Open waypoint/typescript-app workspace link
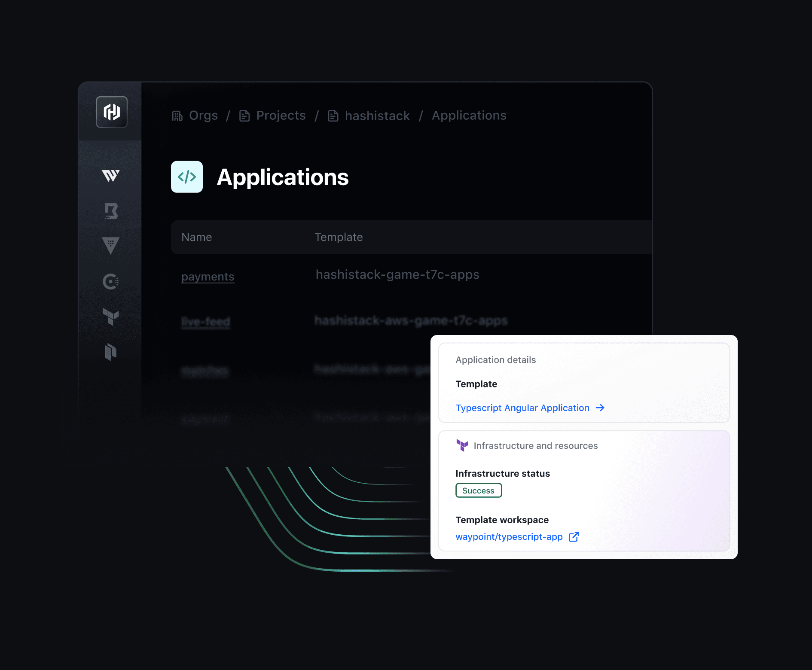Viewport: 812px width, 670px height. point(509,537)
